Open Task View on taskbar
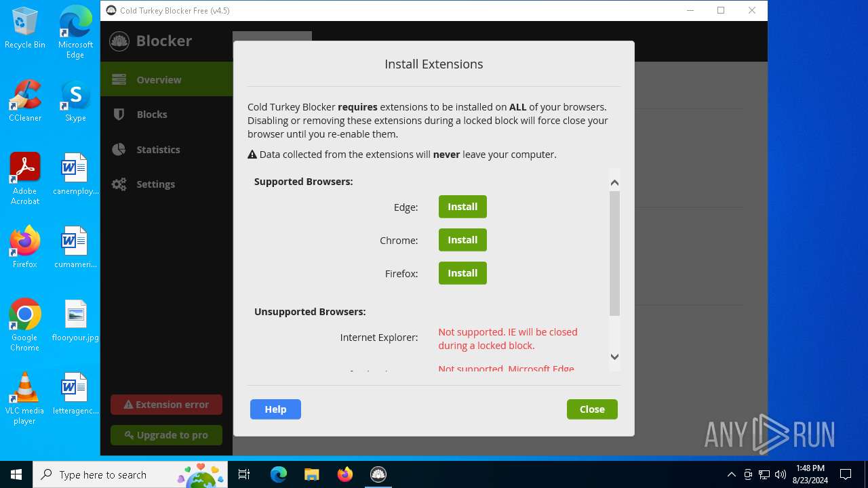 [x=244, y=474]
